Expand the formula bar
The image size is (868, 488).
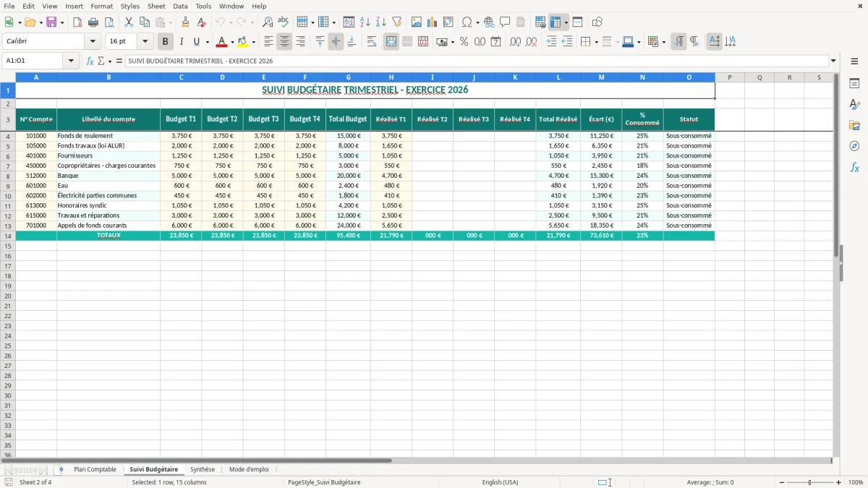pyautogui.click(x=833, y=61)
